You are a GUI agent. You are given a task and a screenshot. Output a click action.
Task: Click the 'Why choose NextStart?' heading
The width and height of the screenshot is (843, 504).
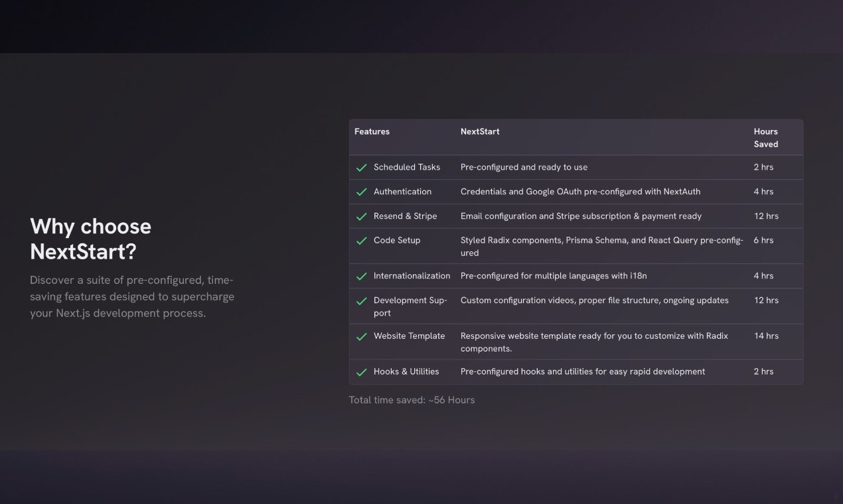(91, 239)
